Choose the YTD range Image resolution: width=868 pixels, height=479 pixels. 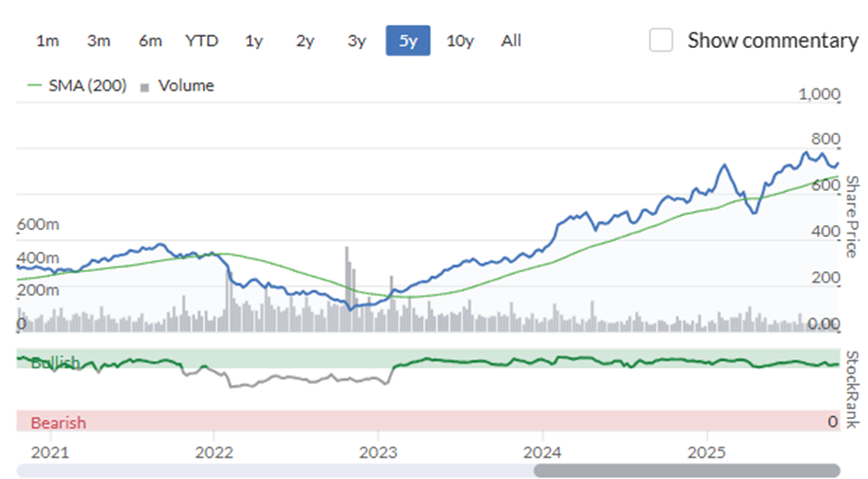point(201,41)
